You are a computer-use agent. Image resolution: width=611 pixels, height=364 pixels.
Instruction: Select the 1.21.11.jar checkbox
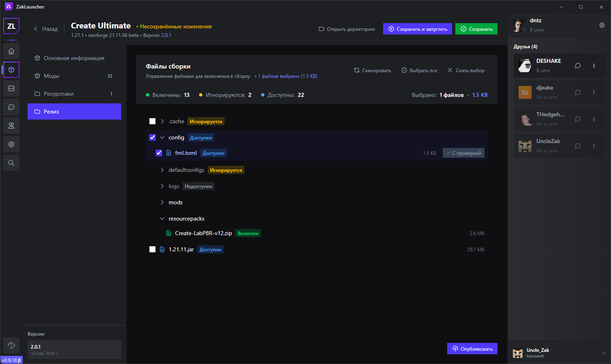pyautogui.click(x=152, y=249)
